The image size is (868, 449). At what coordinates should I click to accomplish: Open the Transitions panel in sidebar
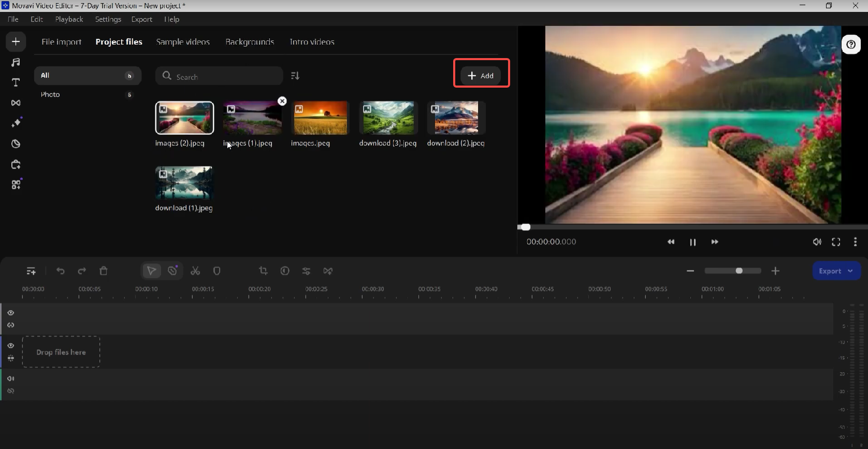click(16, 103)
